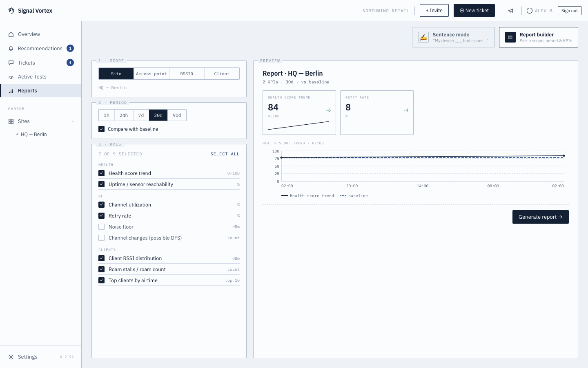The width and height of the screenshot is (588, 368).
Task: Open the Overview page
Action: [x=40, y=34]
